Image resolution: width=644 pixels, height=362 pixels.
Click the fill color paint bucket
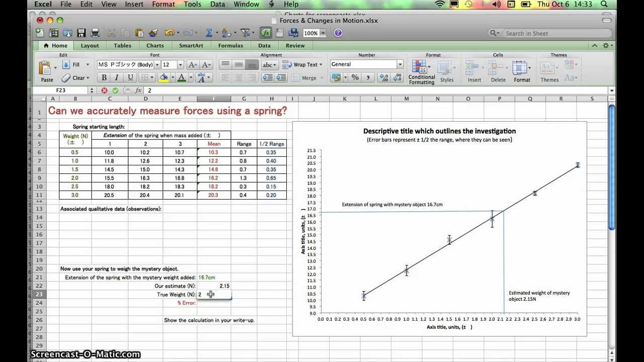pos(163,77)
